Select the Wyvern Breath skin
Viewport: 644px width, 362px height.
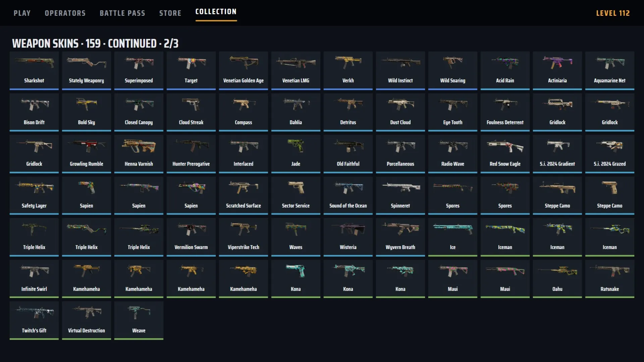click(400, 237)
